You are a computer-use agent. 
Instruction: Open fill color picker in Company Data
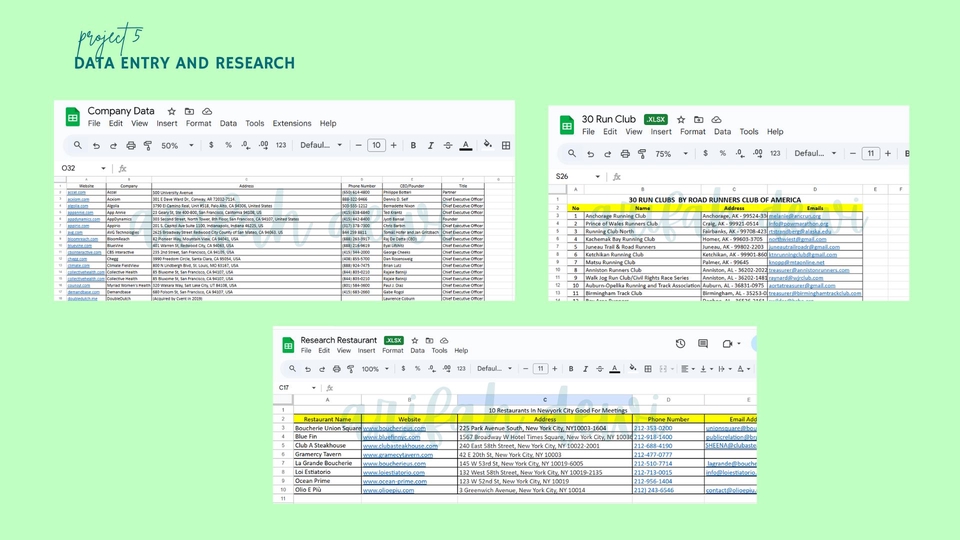[488, 145]
